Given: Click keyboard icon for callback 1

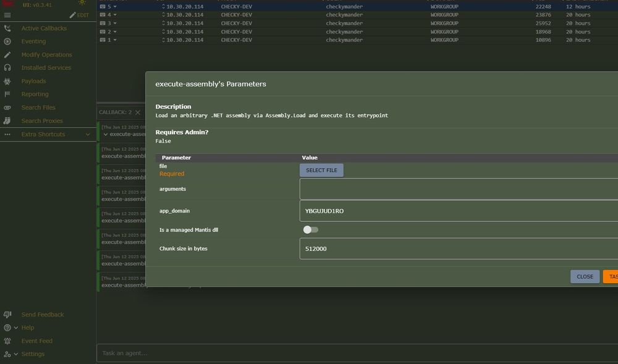Looking at the screenshot, I should (103, 40).
